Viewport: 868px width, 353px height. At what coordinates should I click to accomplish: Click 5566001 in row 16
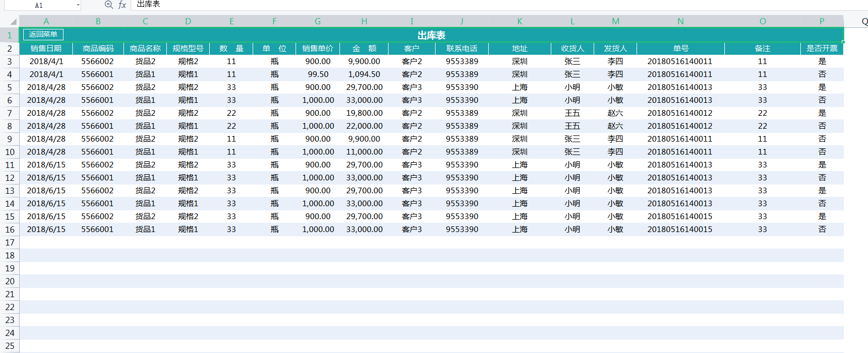pos(97,229)
